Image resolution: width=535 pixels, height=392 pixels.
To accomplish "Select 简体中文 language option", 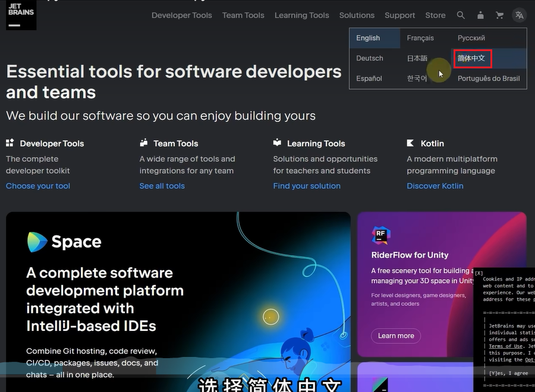I will [471, 58].
